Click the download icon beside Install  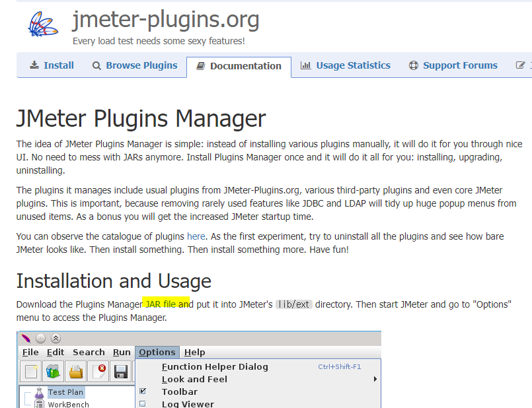[x=34, y=65]
